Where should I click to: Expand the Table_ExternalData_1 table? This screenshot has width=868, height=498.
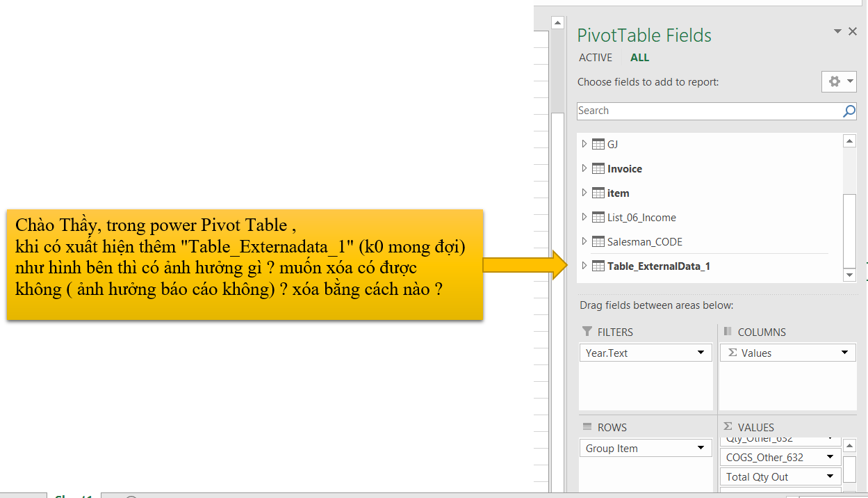[584, 266]
